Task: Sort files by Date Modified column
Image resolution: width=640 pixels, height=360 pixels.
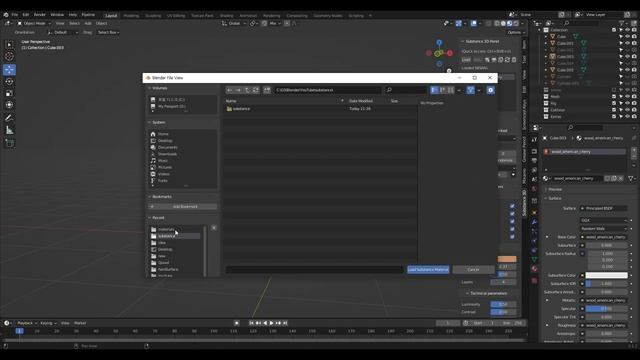Action: tap(360, 101)
